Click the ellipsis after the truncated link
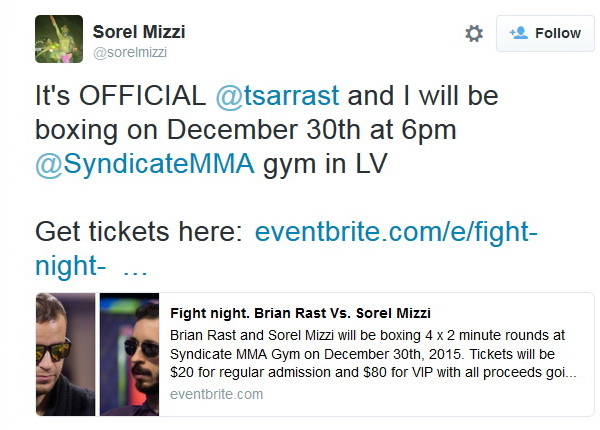This screenshot has height=430, width=600. pos(135,272)
